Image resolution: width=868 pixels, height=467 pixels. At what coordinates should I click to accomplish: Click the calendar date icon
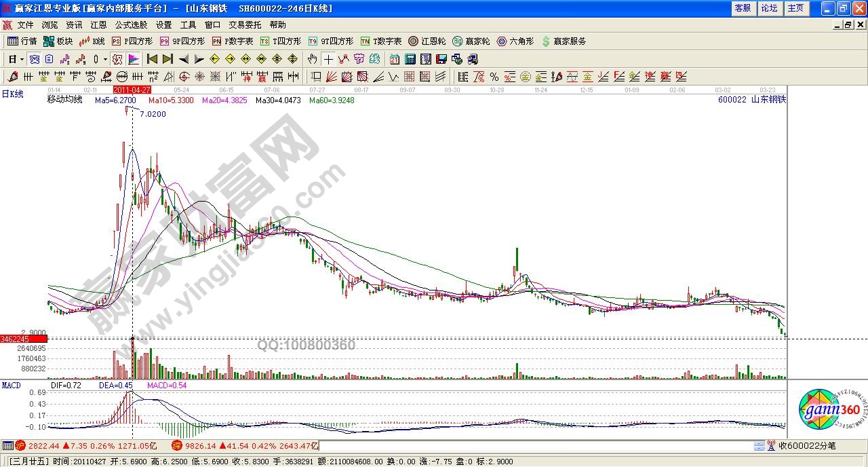(395, 59)
